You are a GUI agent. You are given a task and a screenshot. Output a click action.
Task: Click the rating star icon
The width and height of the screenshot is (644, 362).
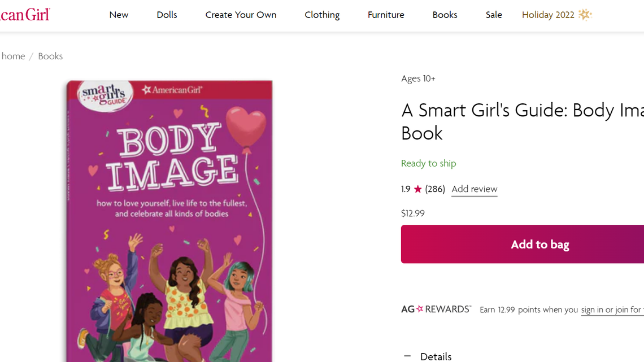pos(418,189)
